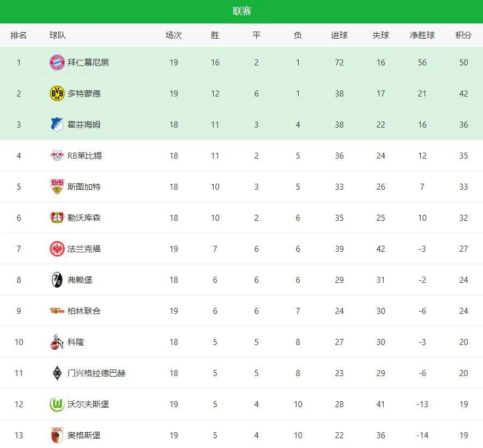Click the Eintracht Frankfurt eagle logo

[57, 249]
